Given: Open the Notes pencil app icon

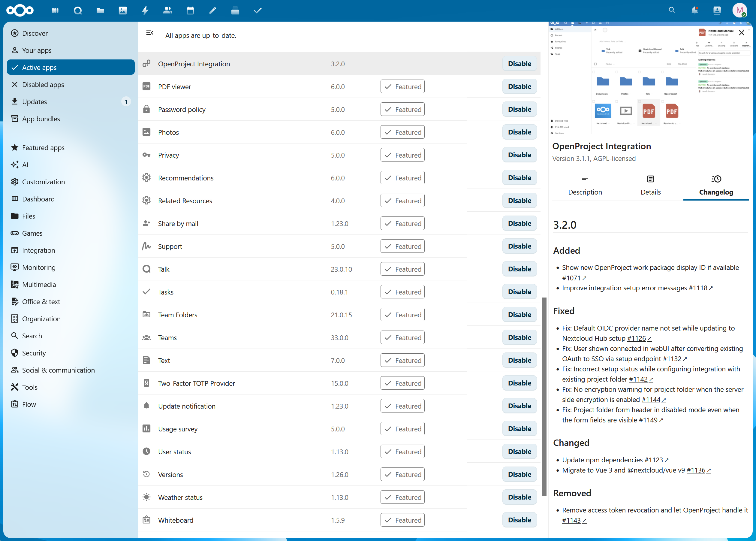Looking at the screenshot, I should pos(212,11).
